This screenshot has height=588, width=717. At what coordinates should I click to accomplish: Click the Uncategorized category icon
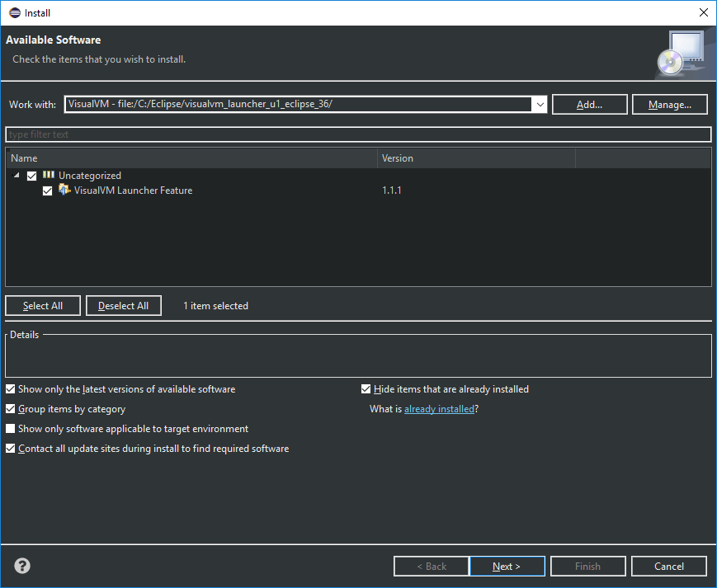[49, 176]
